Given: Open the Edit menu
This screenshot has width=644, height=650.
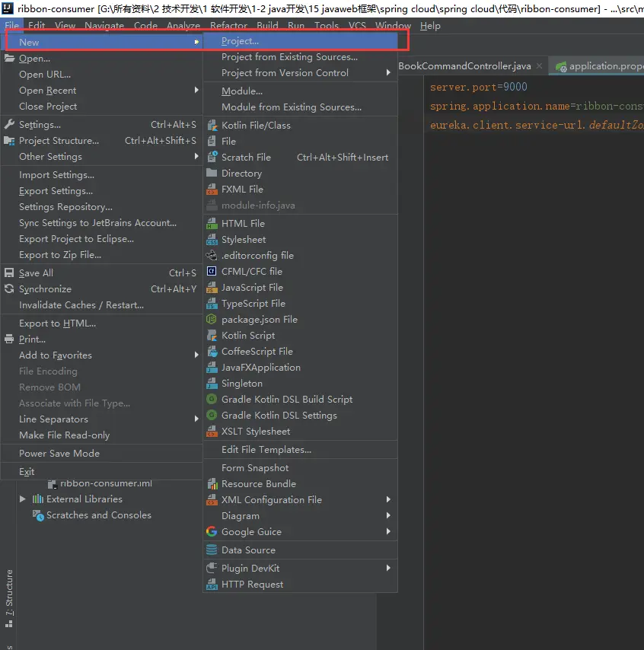Looking at the screenshot, I should pos(37,25).
